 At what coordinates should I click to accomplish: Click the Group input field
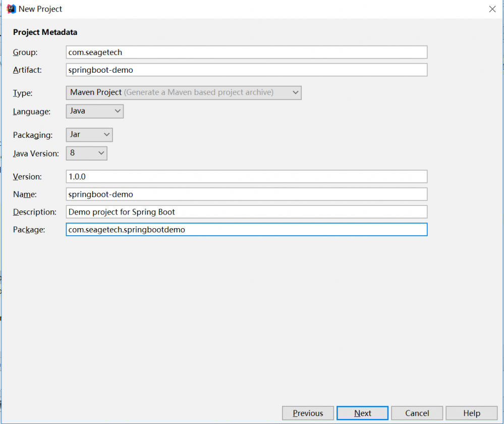[246, 52]
